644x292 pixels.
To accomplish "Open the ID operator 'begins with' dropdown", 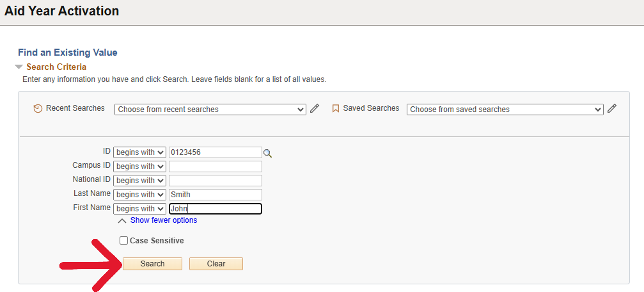I will click(139, 152).
